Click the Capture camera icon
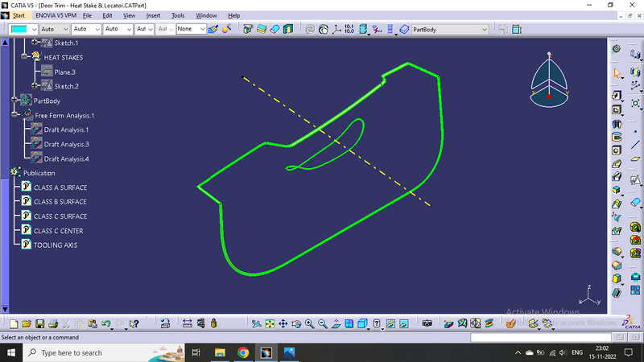Image resolution: width=644 pixels, height=362 pixels. tap(427, 323)
